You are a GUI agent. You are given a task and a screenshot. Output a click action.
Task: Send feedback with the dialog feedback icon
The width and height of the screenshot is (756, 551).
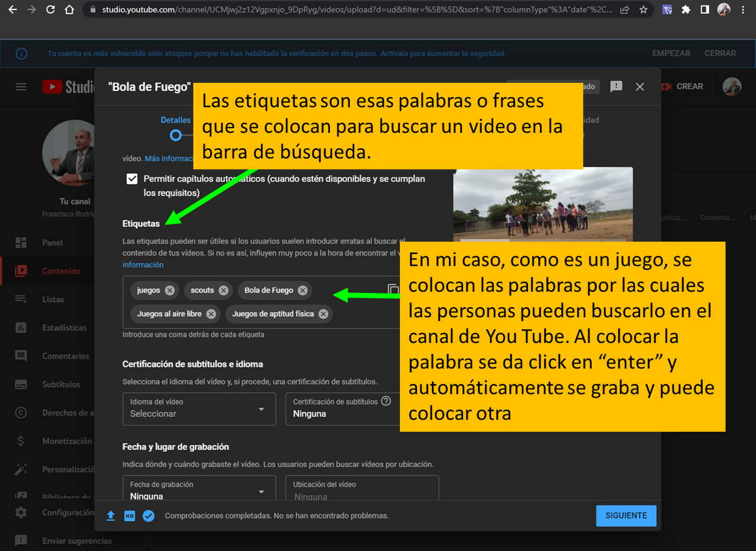pos(616,87)
